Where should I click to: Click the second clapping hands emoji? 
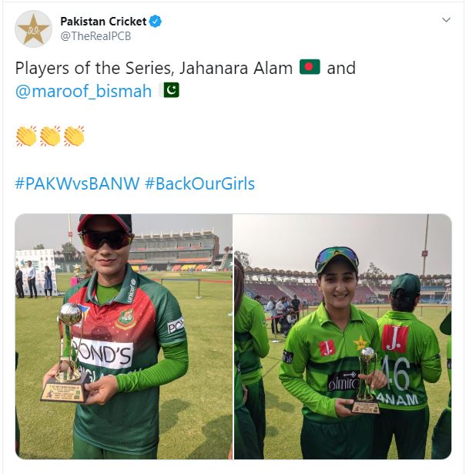pos(50,136)
